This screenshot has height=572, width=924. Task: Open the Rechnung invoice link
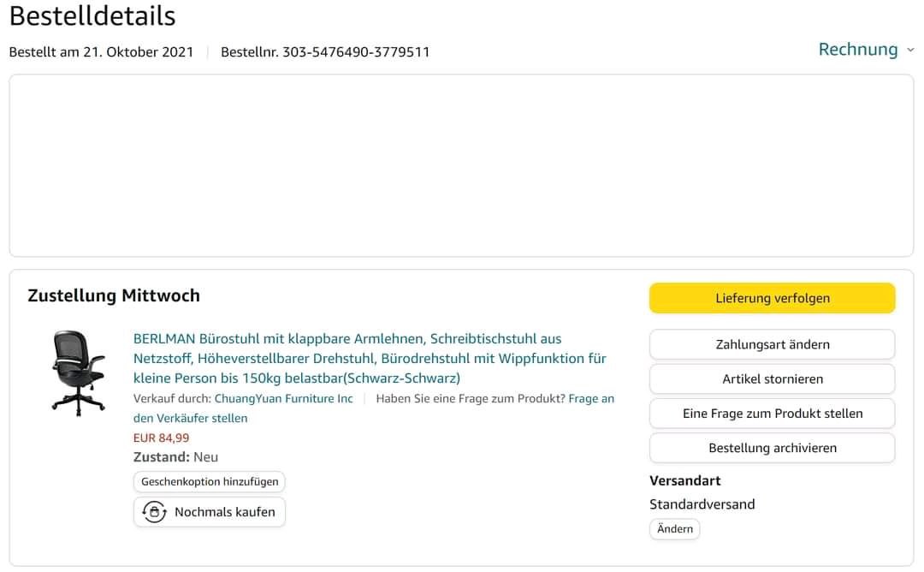857,50
